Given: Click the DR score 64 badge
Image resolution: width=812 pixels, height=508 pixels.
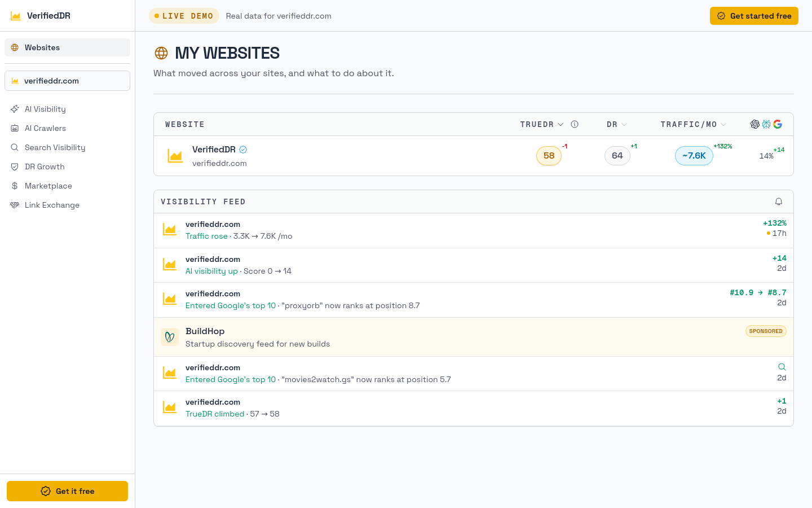Looking at the screenshot, I should click(x=617, y=156).
